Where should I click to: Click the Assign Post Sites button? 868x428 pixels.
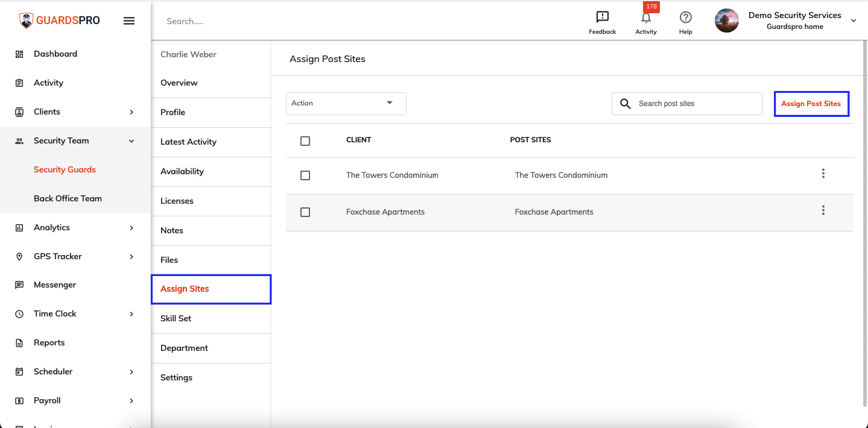click(811, 104)
